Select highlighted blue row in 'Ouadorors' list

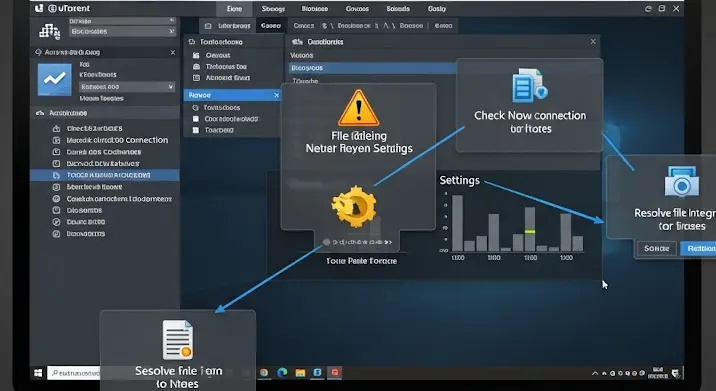(373, 68)
